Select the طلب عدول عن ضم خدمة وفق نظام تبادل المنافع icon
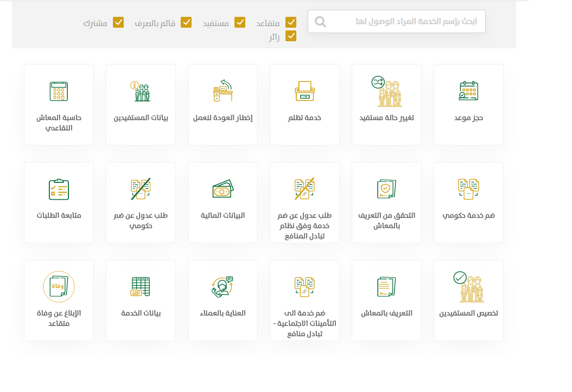572x392 pixels. pyautogui.click(x=304, y=189)
